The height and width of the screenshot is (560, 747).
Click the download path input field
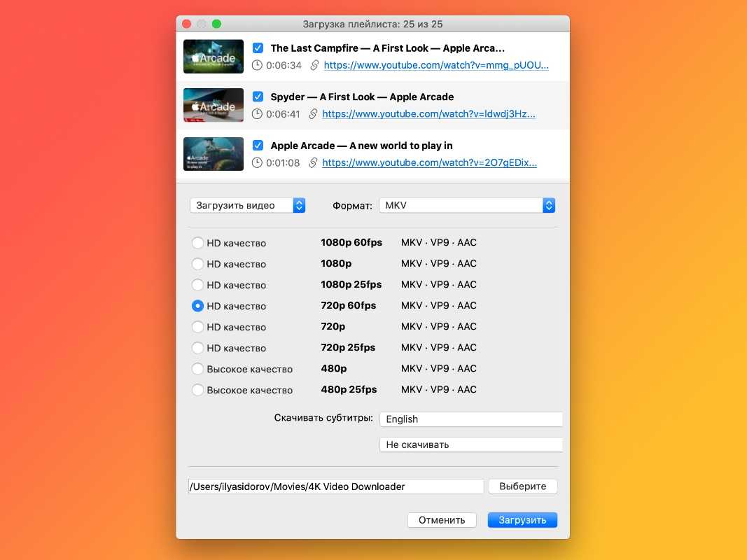tap(336, 486)
